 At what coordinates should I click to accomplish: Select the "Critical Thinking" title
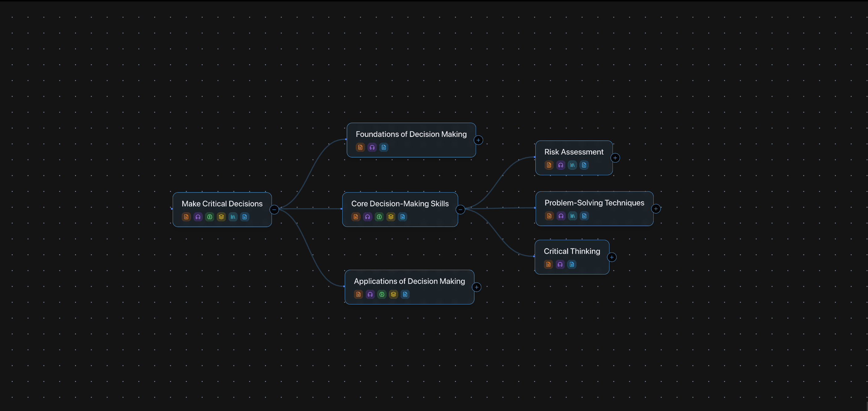572,251
